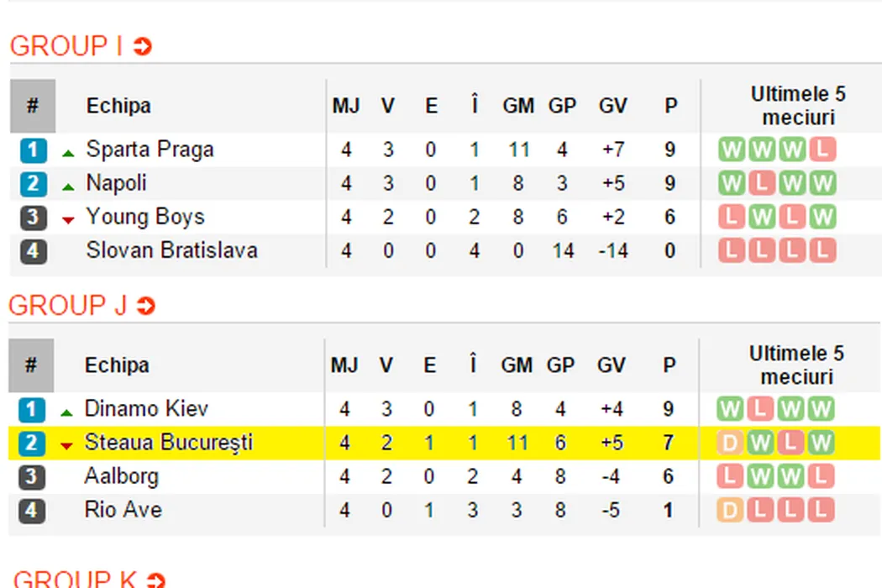Click the Echipa column header in Group I
882x588 pixels.
point(118,106)
